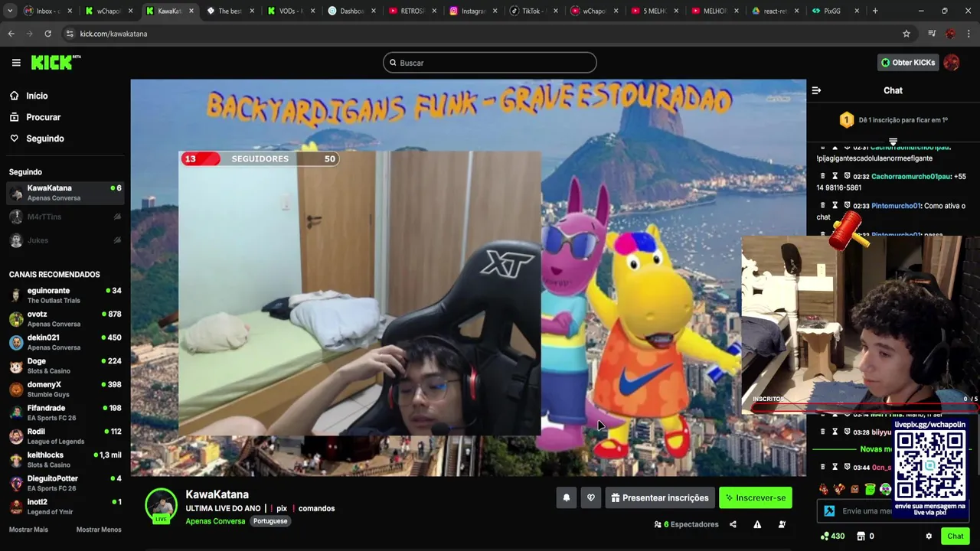Open recommended channel domenyX
This screenshot has width=980, height=551.
65,390
